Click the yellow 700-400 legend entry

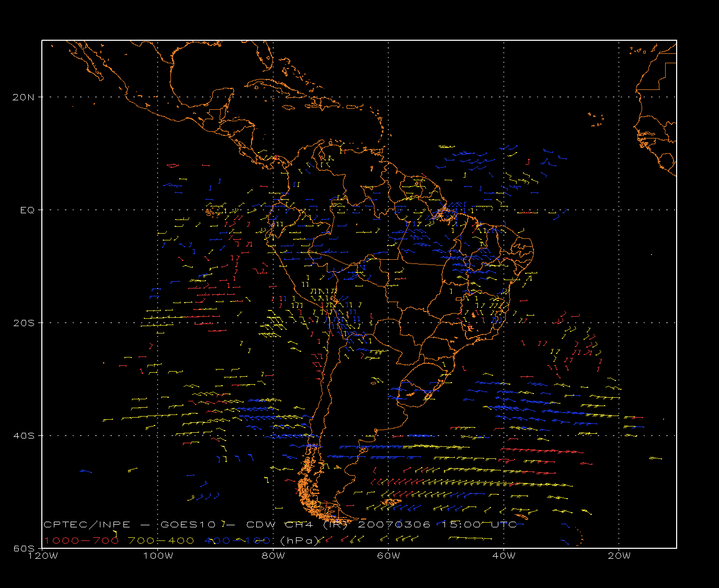click(x=161, y=540)
